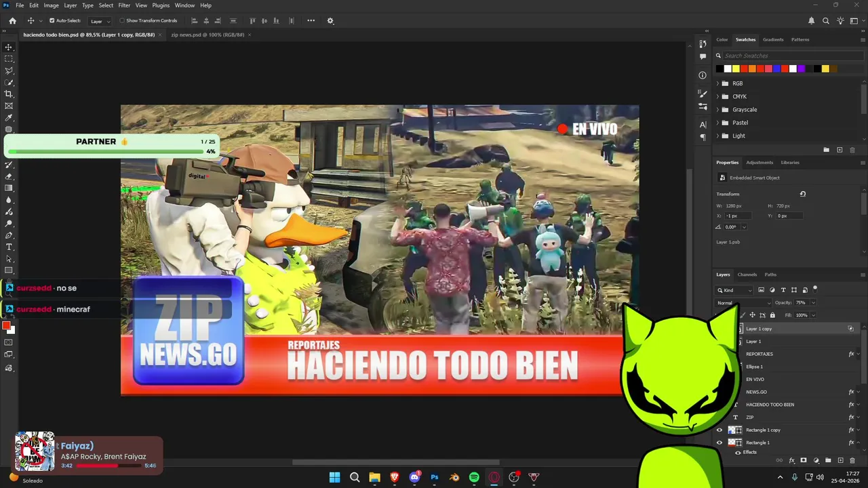Open the notifications bell icon
Screen dimensions: 868x488
point(812,21)
